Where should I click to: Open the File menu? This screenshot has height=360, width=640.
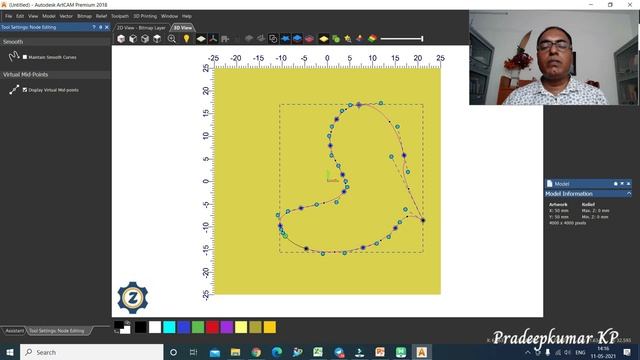pyautogui.click(x=9, y=16)
